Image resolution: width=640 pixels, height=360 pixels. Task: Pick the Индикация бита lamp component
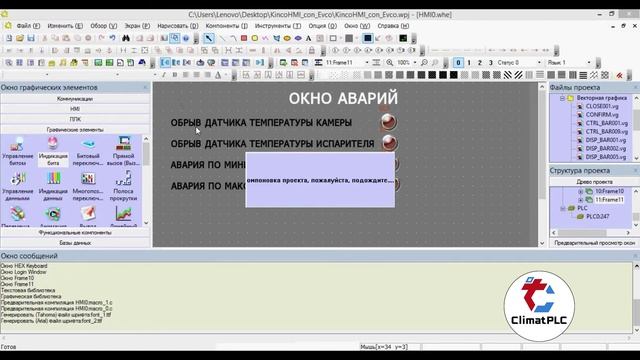[53, 151]
